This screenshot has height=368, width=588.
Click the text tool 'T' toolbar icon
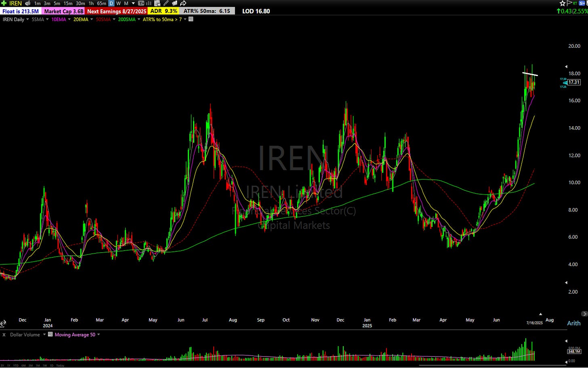click(x=141, y=3)
